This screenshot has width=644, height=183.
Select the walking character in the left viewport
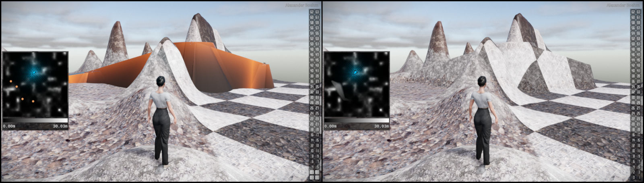[x=161, y=121]
